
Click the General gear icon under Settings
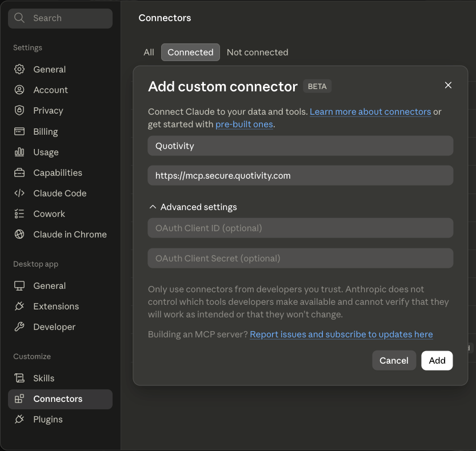(19, 69)
